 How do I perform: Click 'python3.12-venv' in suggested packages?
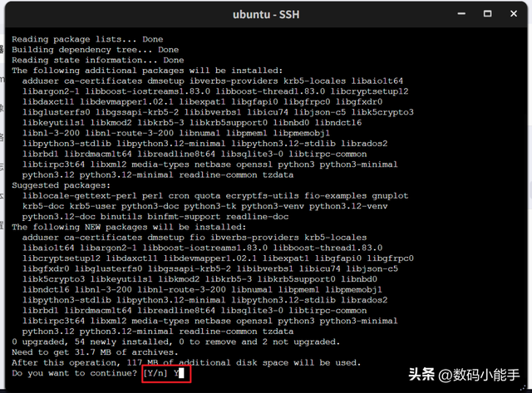(x=348, y=206)
